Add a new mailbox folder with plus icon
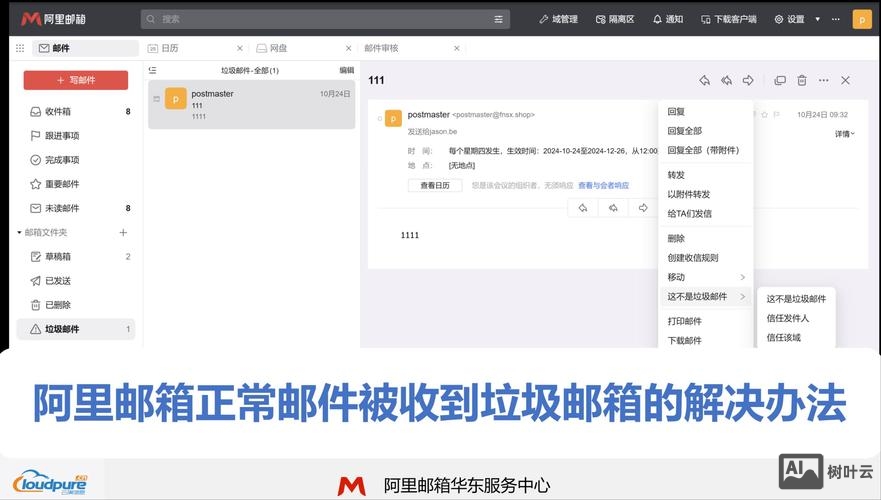The image size is (881, 500). pyautogui.click(x=123, y=232)
